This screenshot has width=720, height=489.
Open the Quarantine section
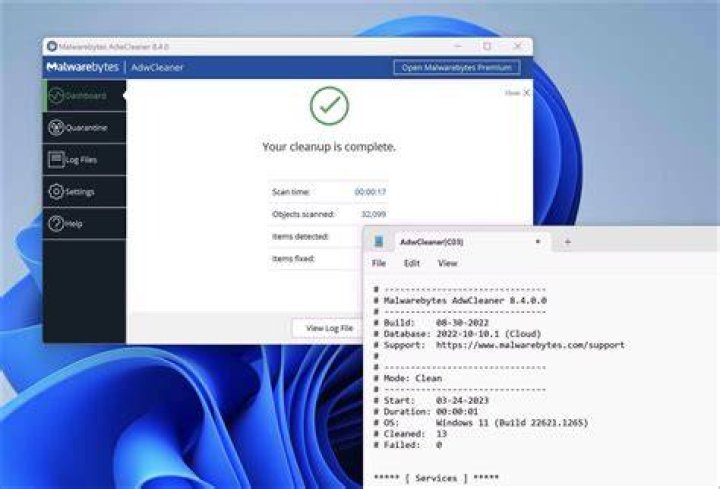tap(84, 128)
